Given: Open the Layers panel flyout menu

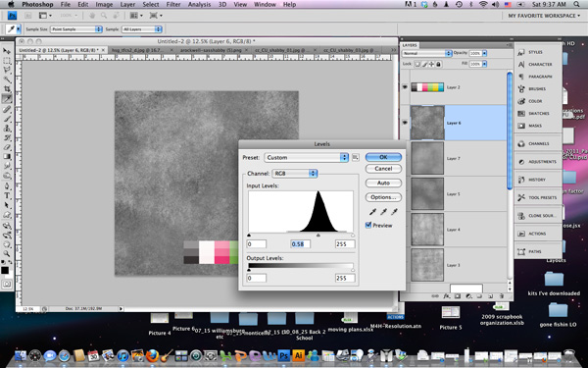Looking at the screenshot, I should [x=509, y=45].
